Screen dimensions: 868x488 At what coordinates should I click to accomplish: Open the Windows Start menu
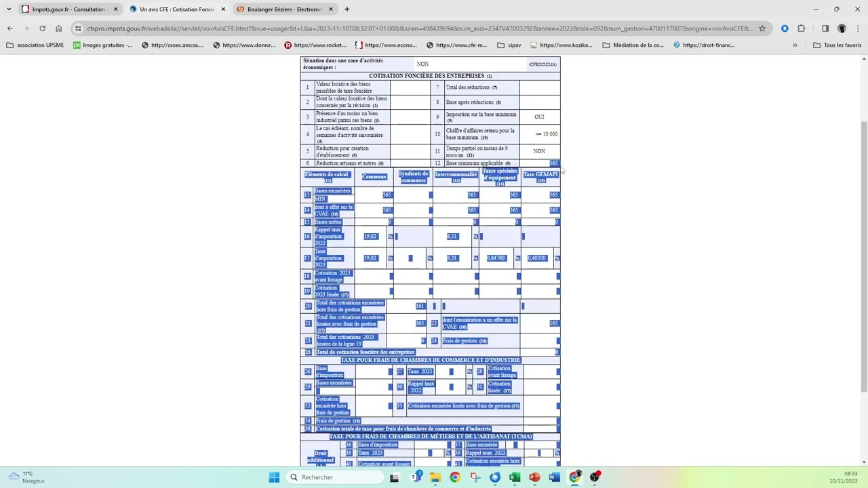(274, 477)
